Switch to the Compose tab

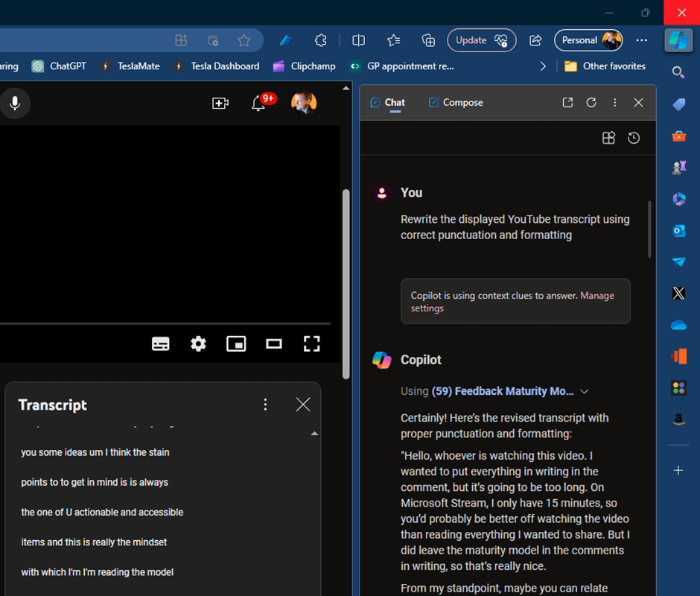click(x=456, y=103)
